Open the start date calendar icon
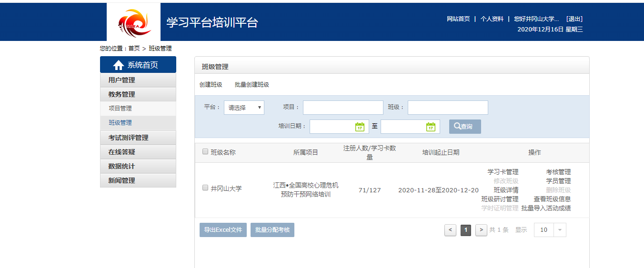The width and height of the screenshot is (644, 268). (x=360, y=127)
